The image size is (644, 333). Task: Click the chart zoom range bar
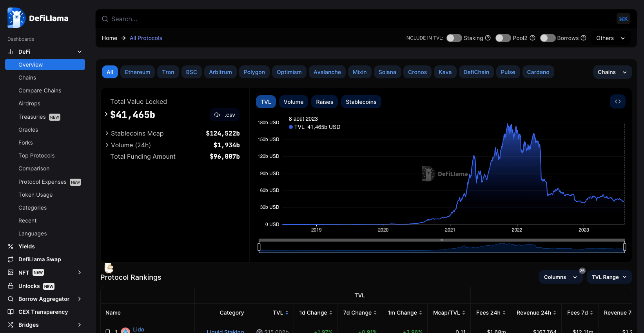point(442,240)
